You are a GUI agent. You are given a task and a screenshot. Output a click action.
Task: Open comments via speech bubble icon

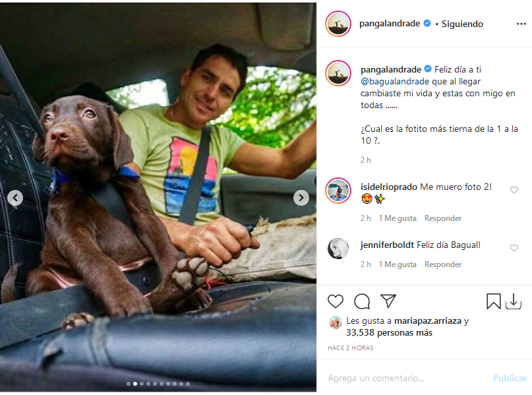[362, 301]
